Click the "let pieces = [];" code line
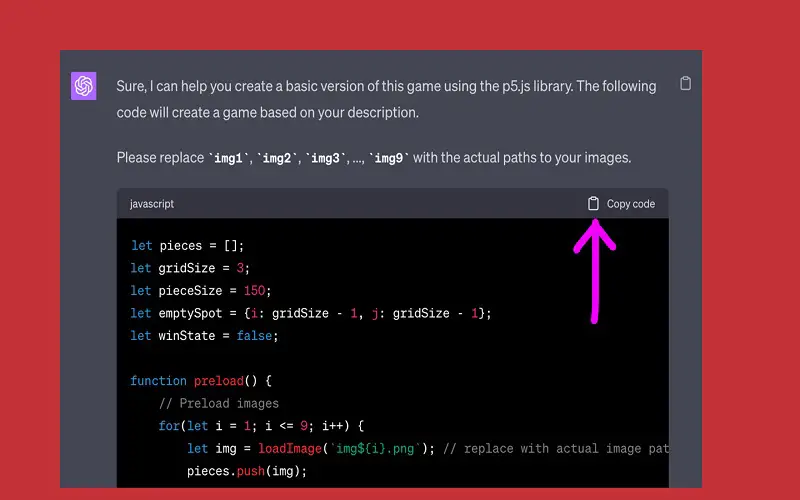Image resolution: width=800 pixels, height=500 pixels. pos(187,246)
